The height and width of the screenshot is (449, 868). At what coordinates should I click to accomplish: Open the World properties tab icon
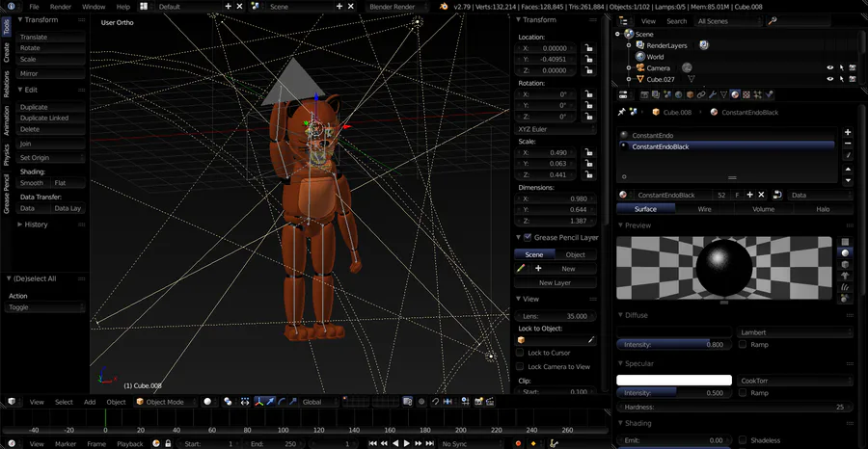point(679,95)
